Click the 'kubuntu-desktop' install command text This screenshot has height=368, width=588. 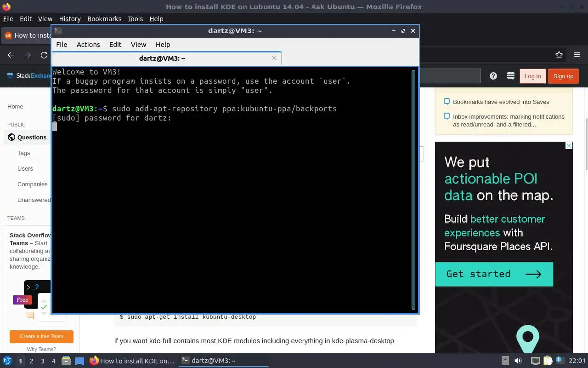(x=188, y=317)
